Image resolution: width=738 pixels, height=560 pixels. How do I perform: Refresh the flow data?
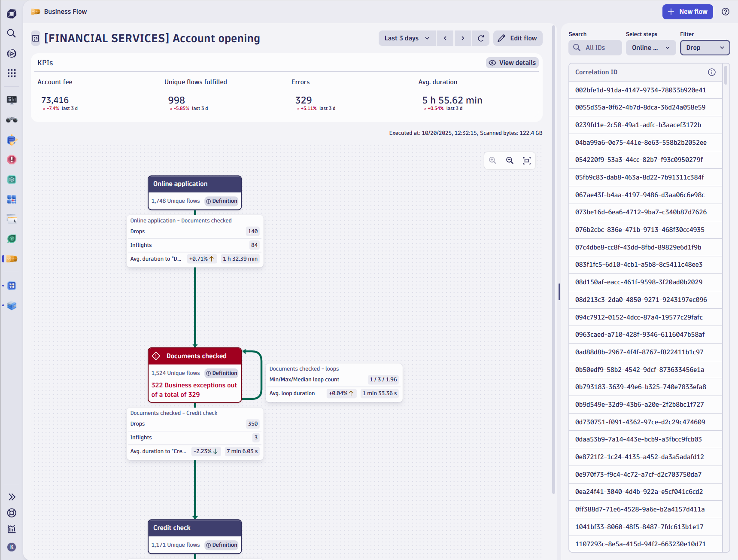pos(481,38)
